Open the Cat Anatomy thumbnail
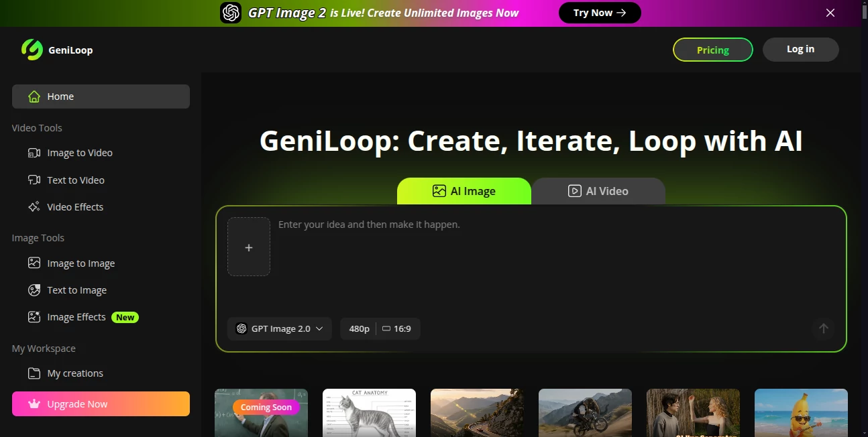Viewport: 868px width, 437px height. [x=369, y=413]
